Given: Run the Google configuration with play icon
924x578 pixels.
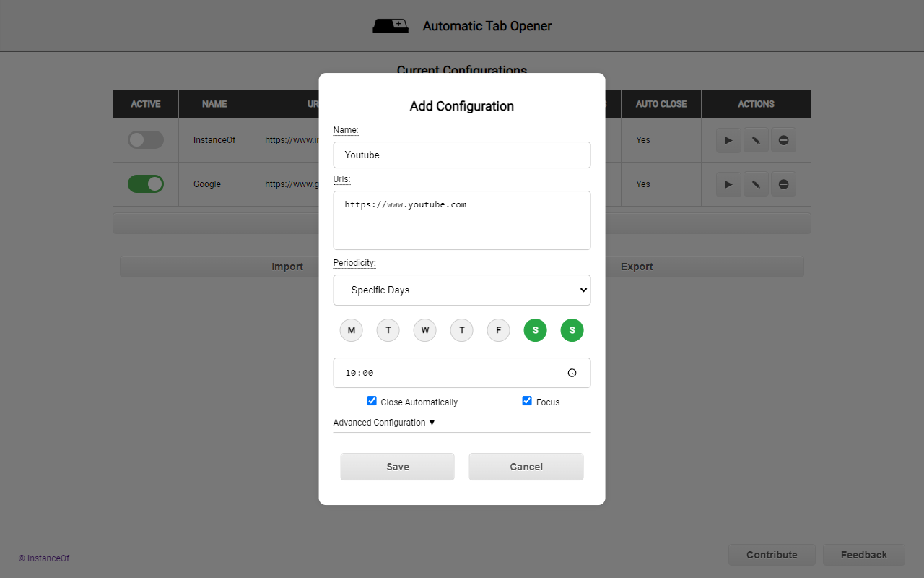Looking at the screenshot, I should [728, 184].
